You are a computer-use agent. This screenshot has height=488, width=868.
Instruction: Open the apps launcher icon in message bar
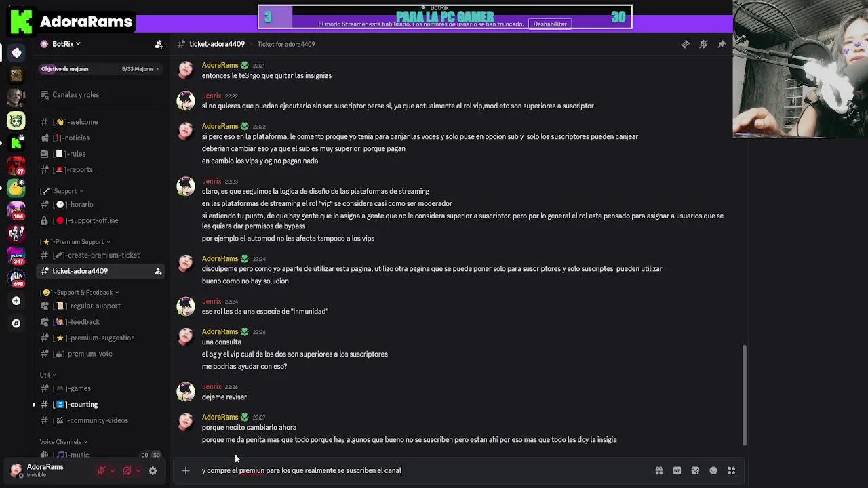(731, 470)
